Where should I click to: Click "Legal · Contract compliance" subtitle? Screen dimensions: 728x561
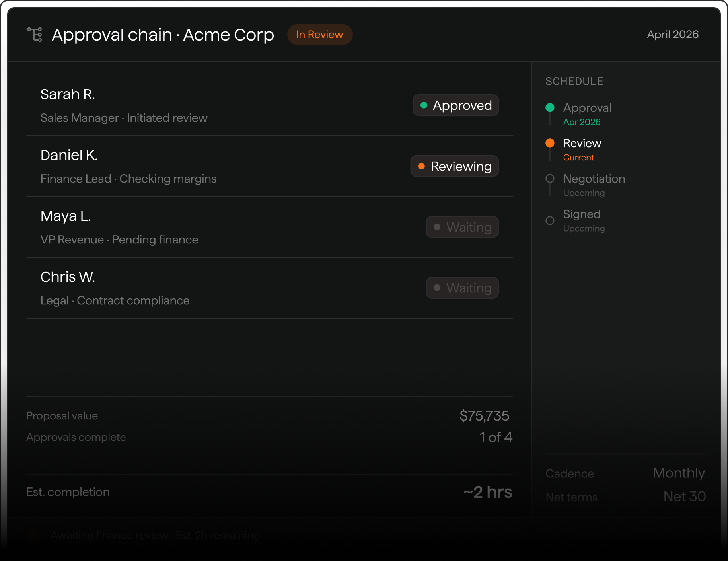pos(115,300)
